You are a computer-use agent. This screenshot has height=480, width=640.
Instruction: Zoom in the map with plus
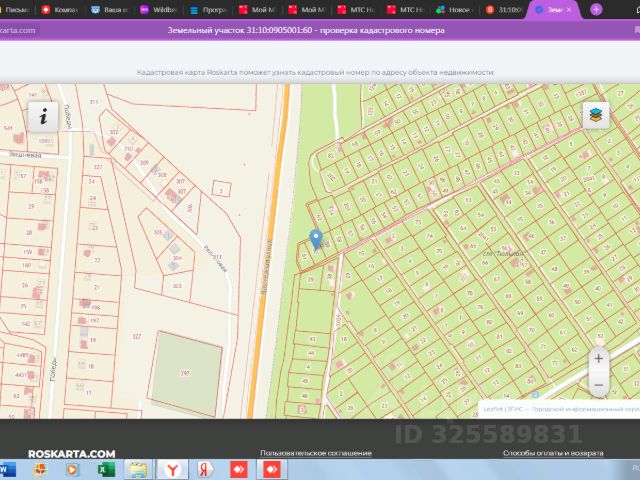click(x=599, y=359)
